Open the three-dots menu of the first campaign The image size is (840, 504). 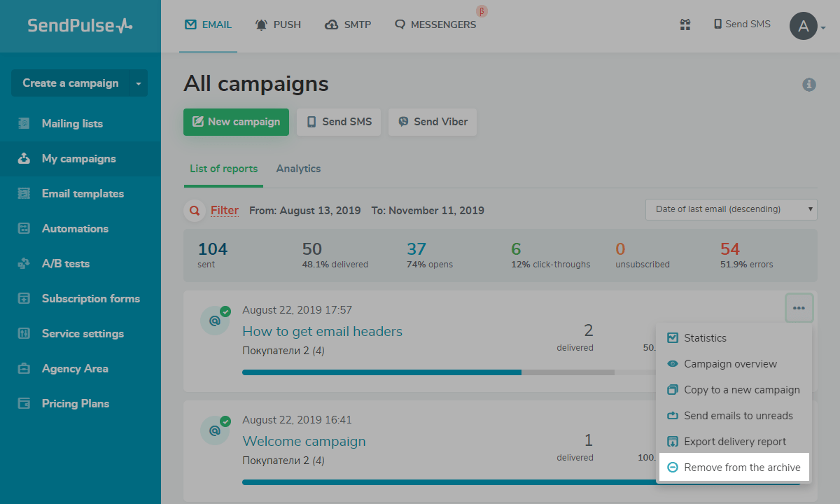799,308
